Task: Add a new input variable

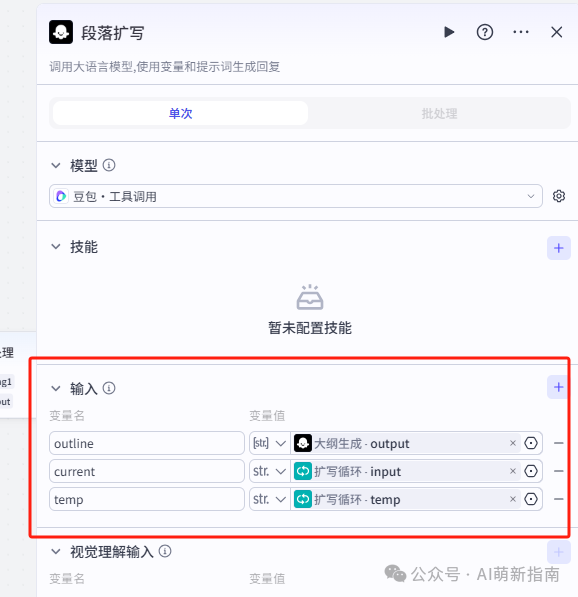Action: 559,387
